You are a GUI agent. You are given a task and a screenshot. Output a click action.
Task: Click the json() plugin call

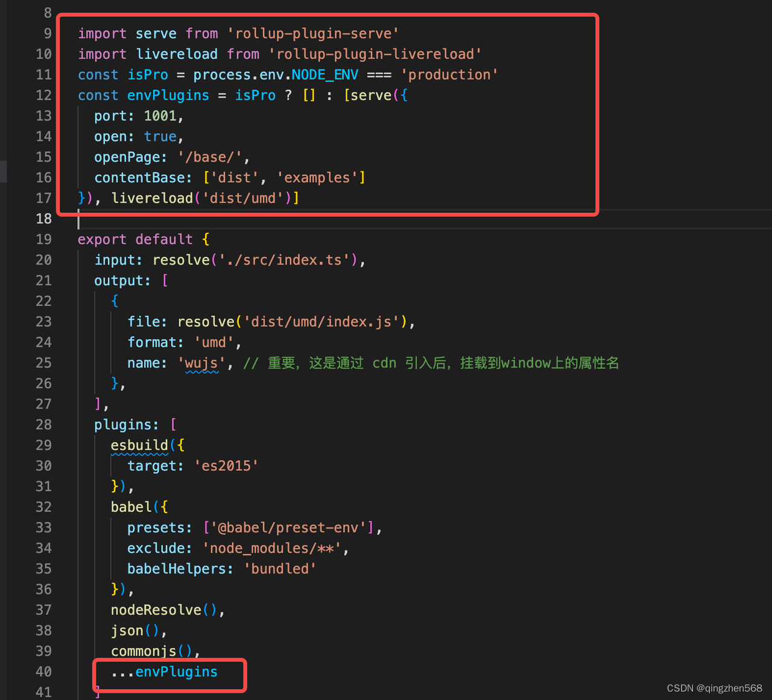(x=135, y=631)
